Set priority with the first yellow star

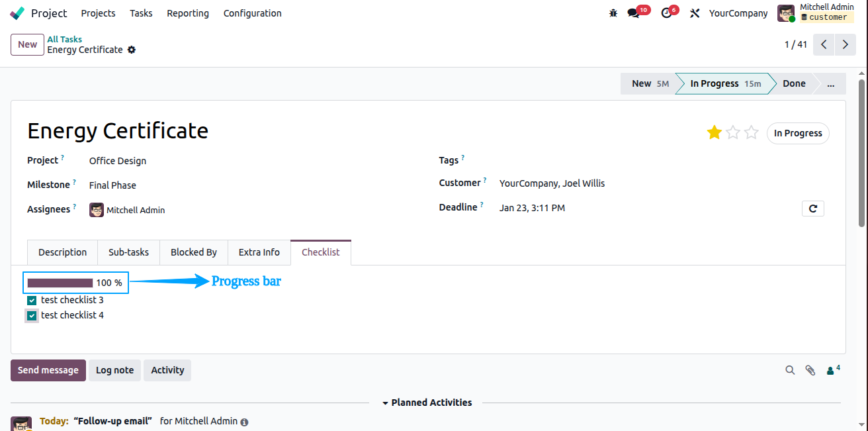(714, 133)
